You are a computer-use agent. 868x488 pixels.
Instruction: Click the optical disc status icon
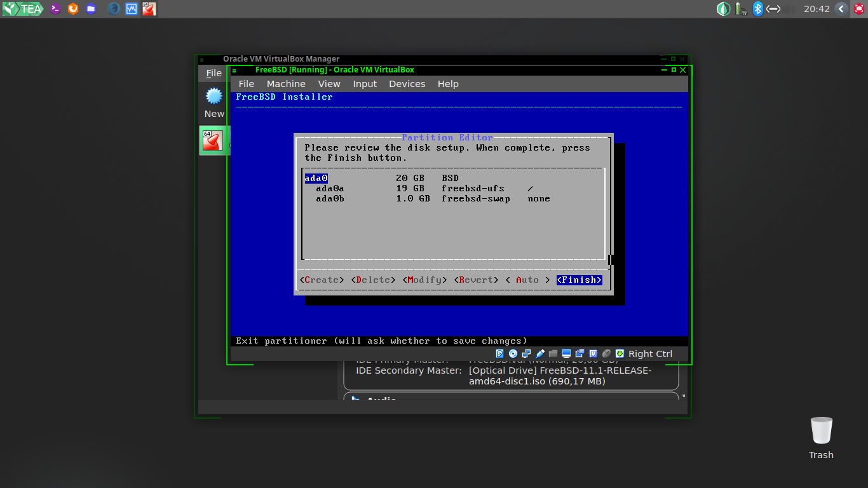pos(513,354)
